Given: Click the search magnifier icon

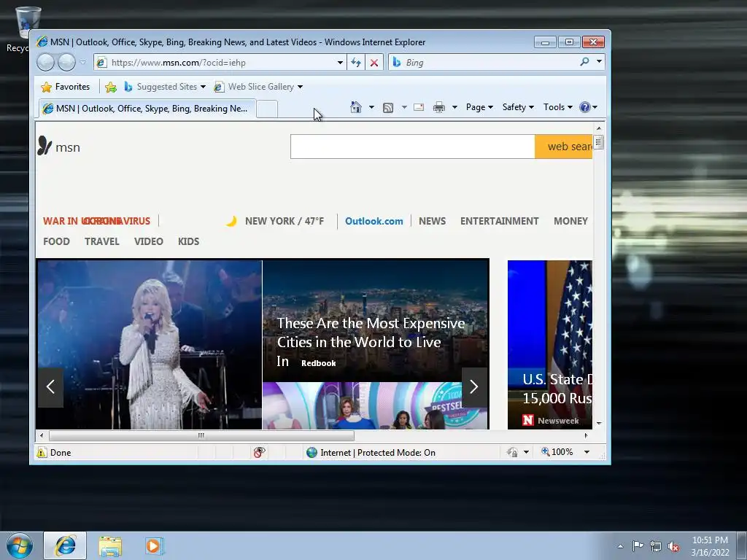Looking at the screenshot, I should 584,62.
